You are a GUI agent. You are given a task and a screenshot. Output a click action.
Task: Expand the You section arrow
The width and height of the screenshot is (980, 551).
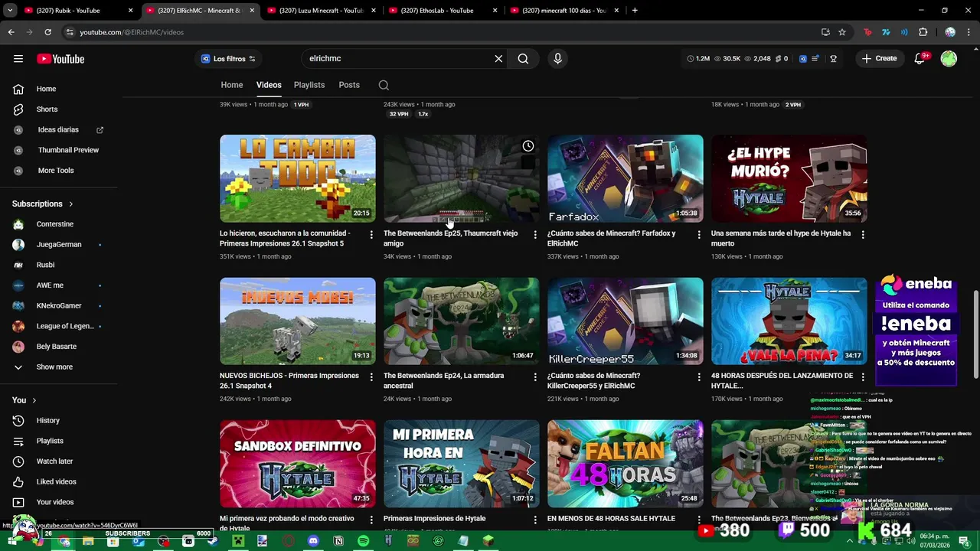34,400
